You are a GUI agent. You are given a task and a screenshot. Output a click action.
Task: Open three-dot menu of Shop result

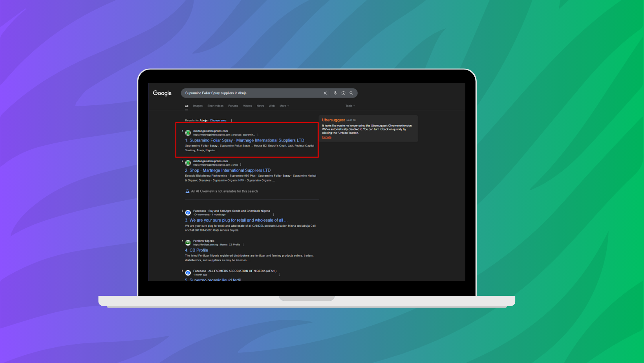(x=241, y=165)
